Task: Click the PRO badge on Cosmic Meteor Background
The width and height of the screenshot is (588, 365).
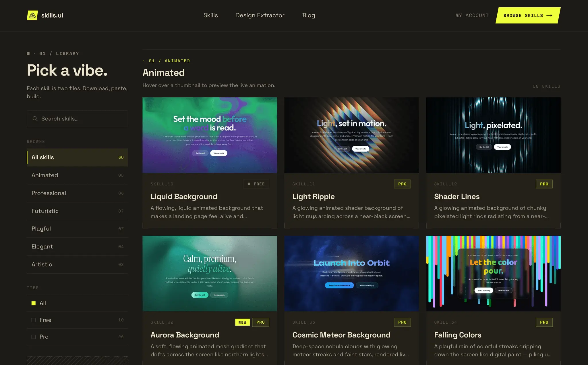Action: (x=402, y=322)
